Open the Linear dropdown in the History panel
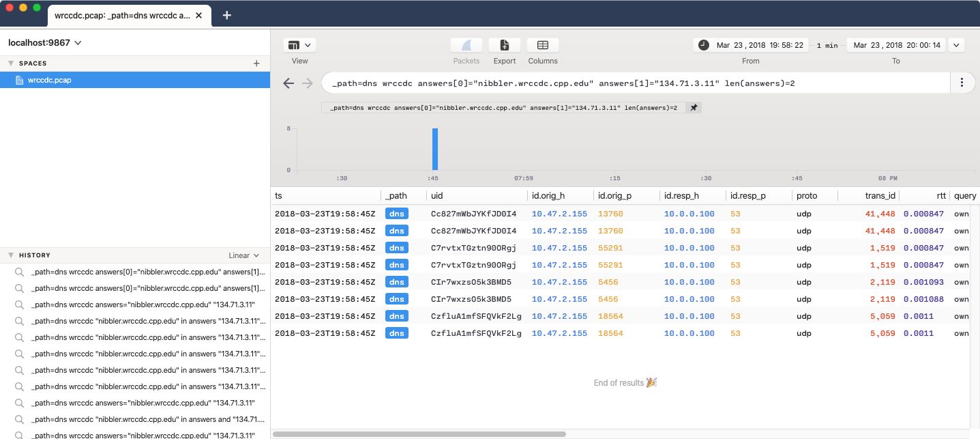 click(x=243, y=255)
